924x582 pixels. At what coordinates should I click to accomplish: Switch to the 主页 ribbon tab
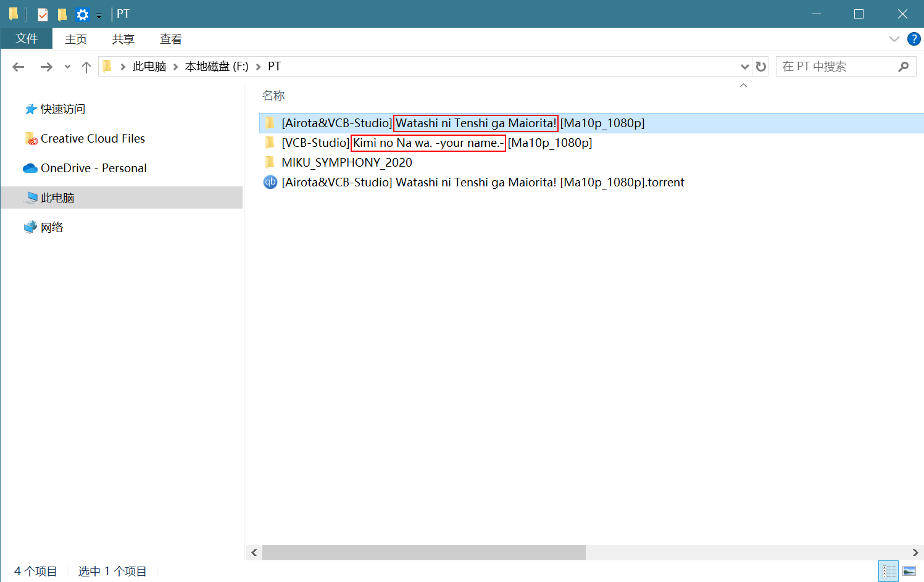(76, 39)
